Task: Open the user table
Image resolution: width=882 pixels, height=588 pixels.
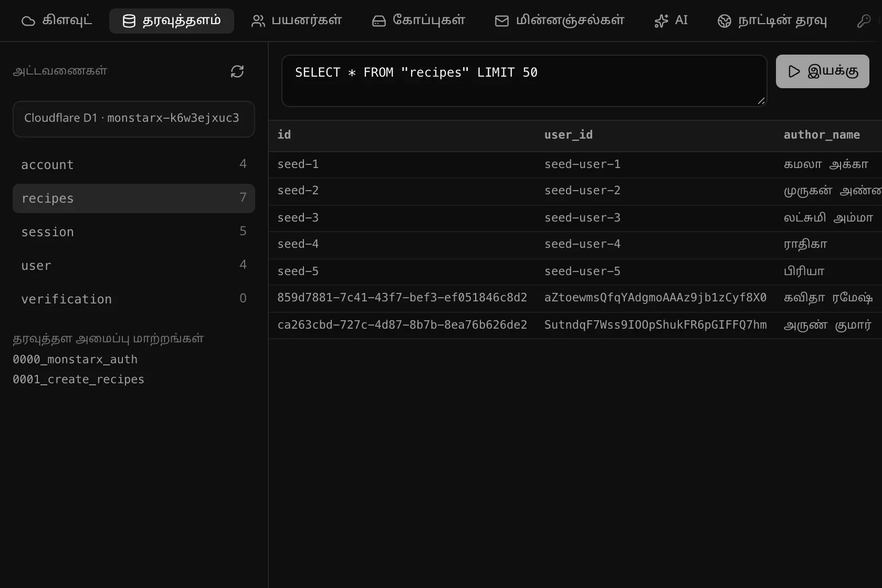Action: (134, 266)
